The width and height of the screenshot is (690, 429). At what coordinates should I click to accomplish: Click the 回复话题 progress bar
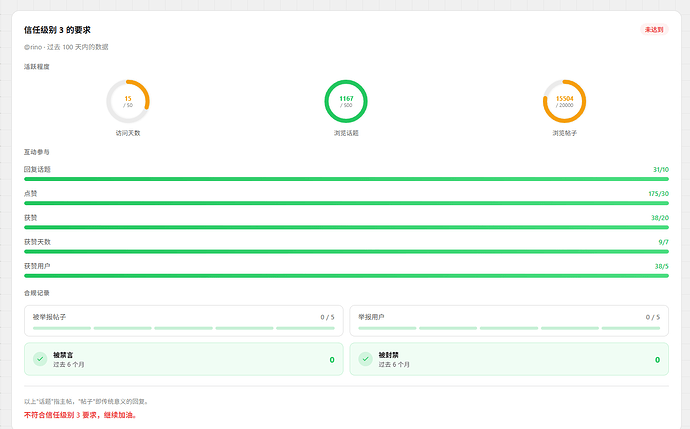[346, 179]
